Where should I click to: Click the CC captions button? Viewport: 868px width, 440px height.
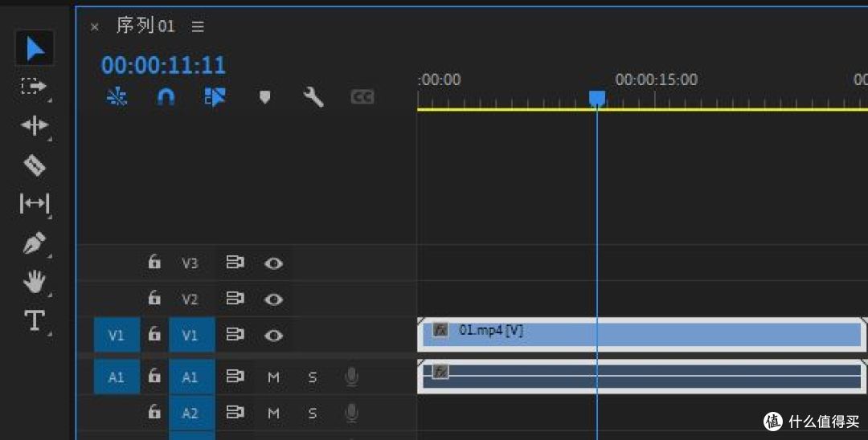[x=362, y=97]
